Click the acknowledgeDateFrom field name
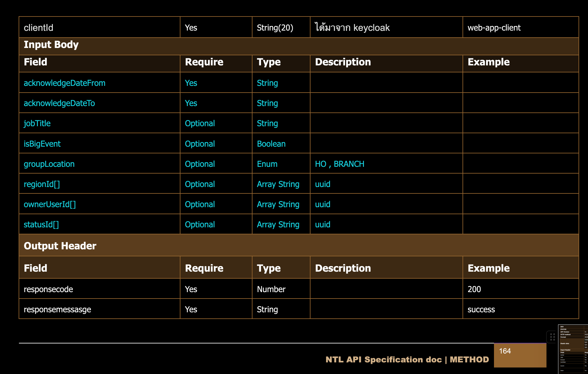Image resolution: width=588 pixels, height=374 pixels. pos(64,83)
